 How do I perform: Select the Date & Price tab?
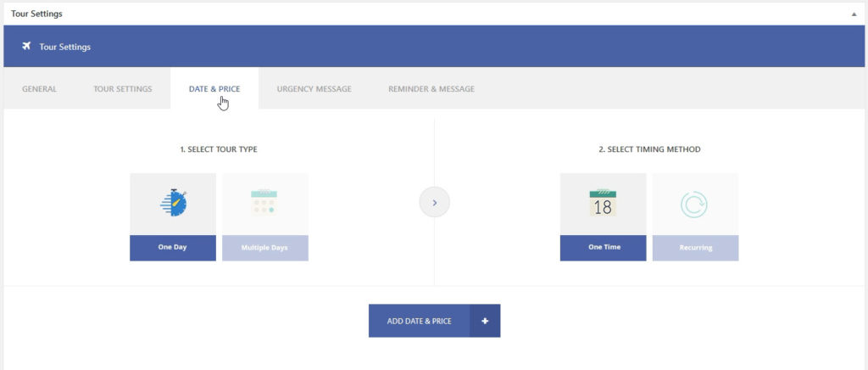click(214, 88)
